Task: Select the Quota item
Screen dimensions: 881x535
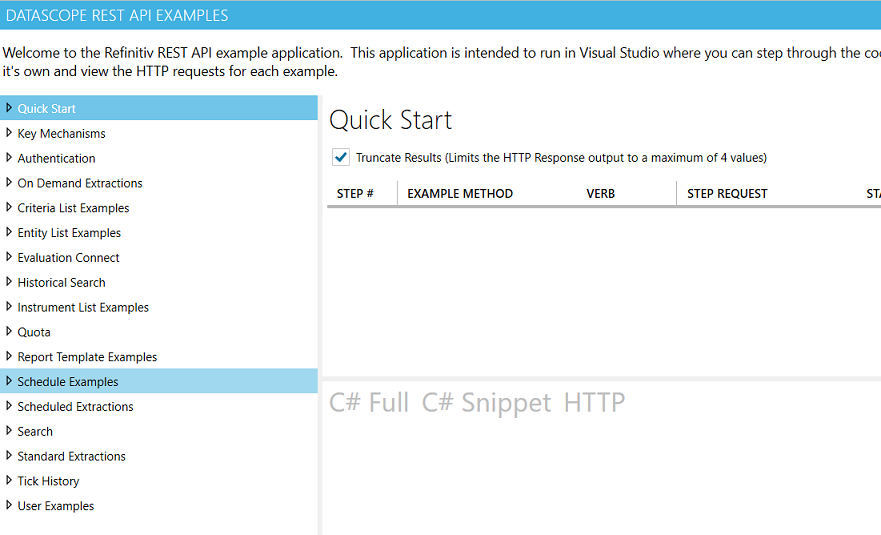Action: pos(34,332)
